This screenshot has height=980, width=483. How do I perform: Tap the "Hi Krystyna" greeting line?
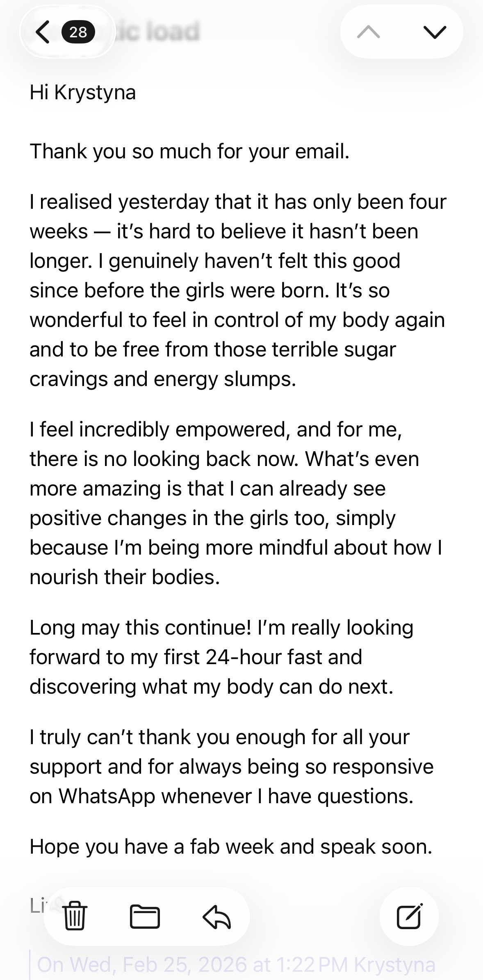coord(82,92)
